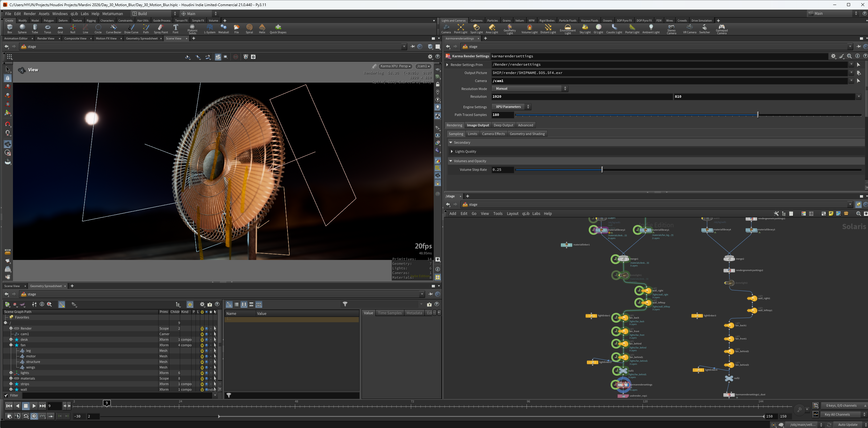Expand the lights prim in scene graph

[11, 373]
